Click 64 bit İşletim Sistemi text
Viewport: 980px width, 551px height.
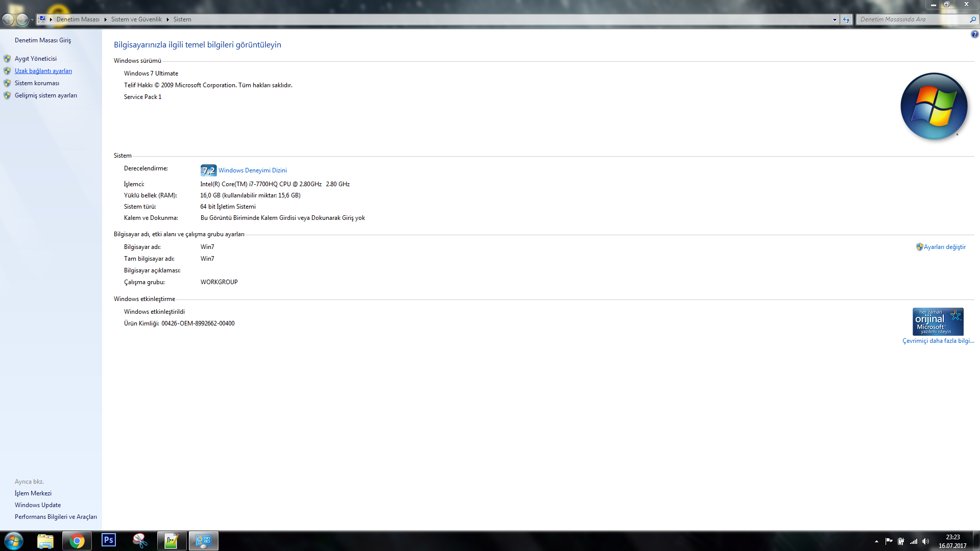click(x=228, y=207)
